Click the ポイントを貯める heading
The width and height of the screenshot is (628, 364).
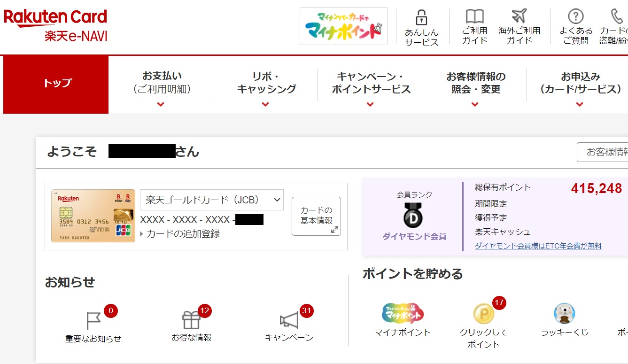pos(413,274)
